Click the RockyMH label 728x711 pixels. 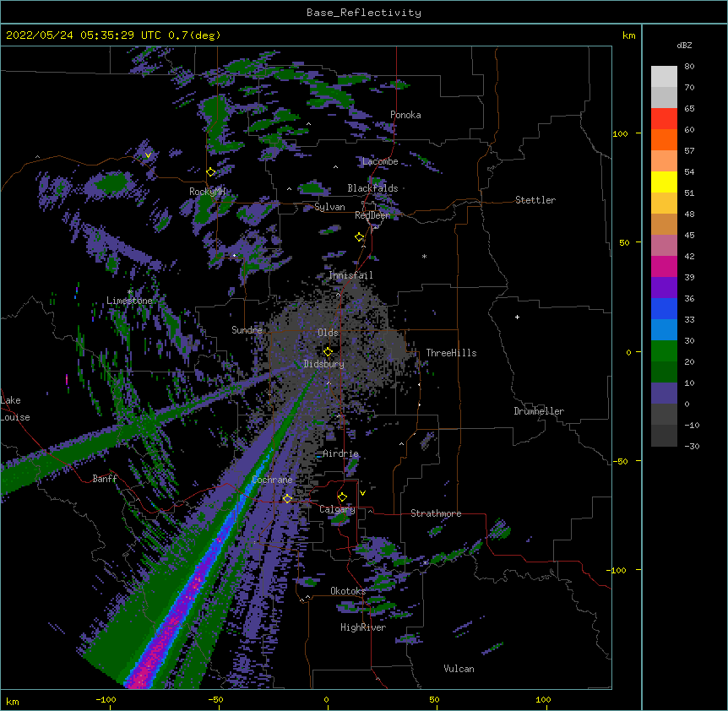tap(207, 192)
